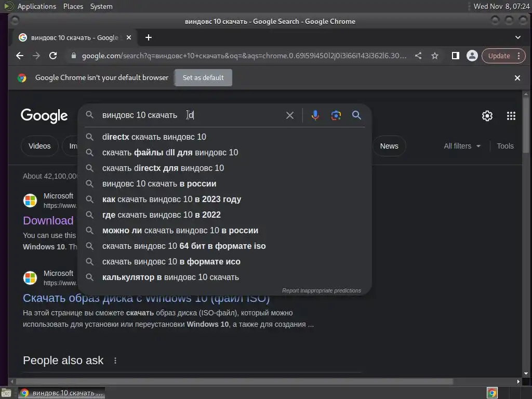This screenshot has width=532, height=399.
Task: Click the browser forward arrow
Action: pos(36,56)
